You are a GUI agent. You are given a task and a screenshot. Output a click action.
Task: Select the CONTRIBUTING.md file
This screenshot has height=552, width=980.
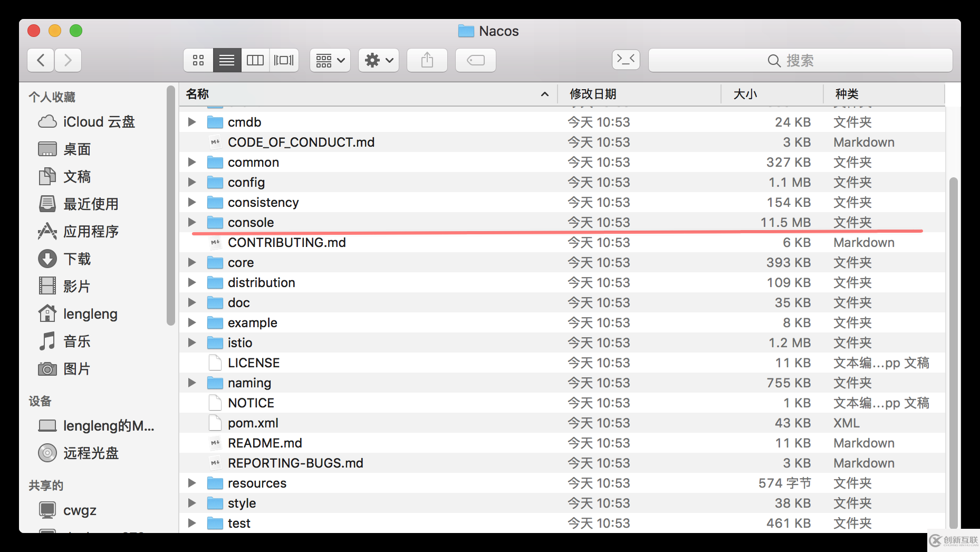(562, 242)
